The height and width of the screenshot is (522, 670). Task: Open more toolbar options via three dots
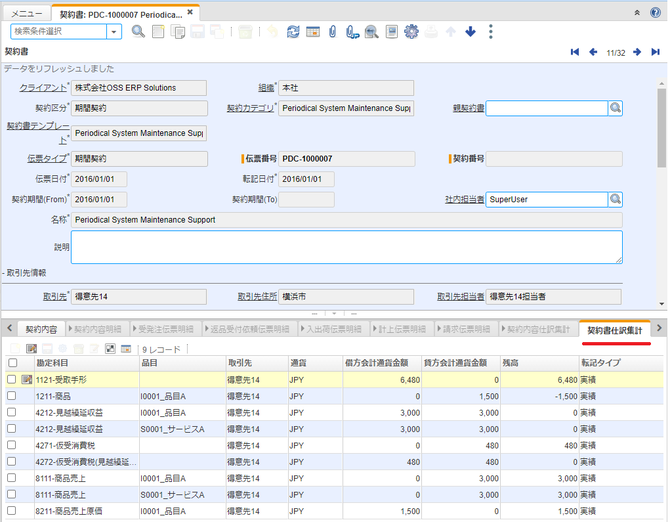click(x=491, y=32)
